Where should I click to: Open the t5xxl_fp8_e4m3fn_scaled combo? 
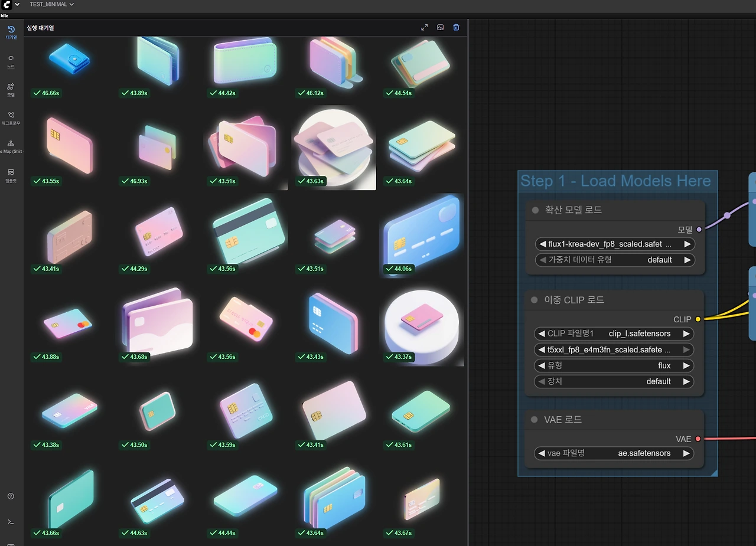click(x=615, y=349)
